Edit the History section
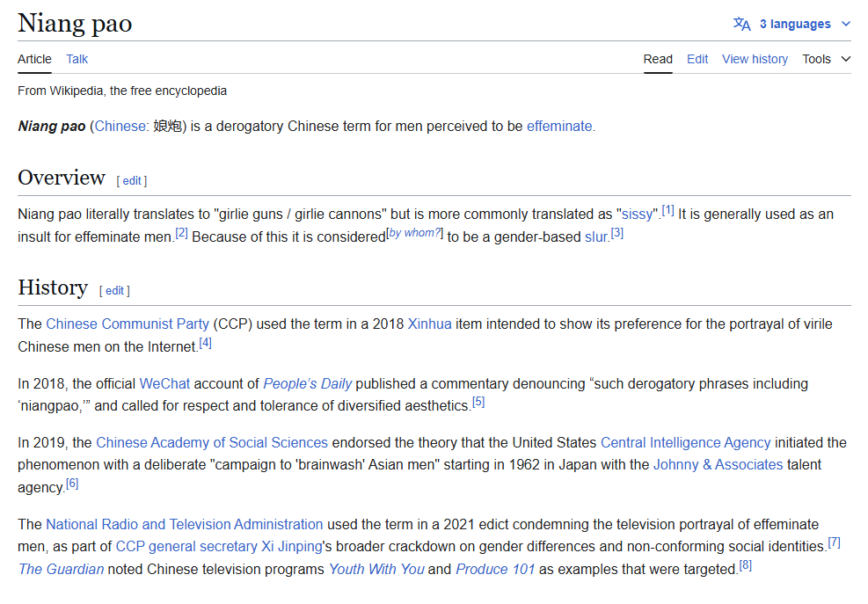Screen dimensions: 868x604 click(114, 291)
